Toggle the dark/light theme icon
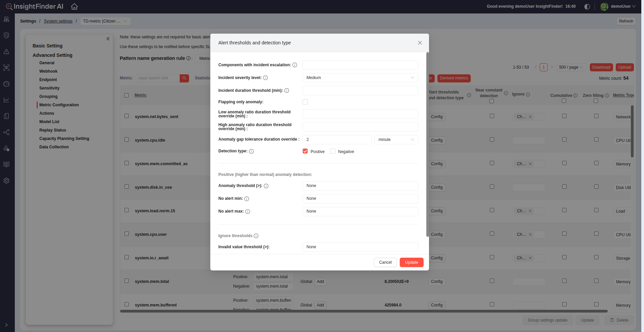The width and height of the screenshot is (644, 332). [587, 6]
